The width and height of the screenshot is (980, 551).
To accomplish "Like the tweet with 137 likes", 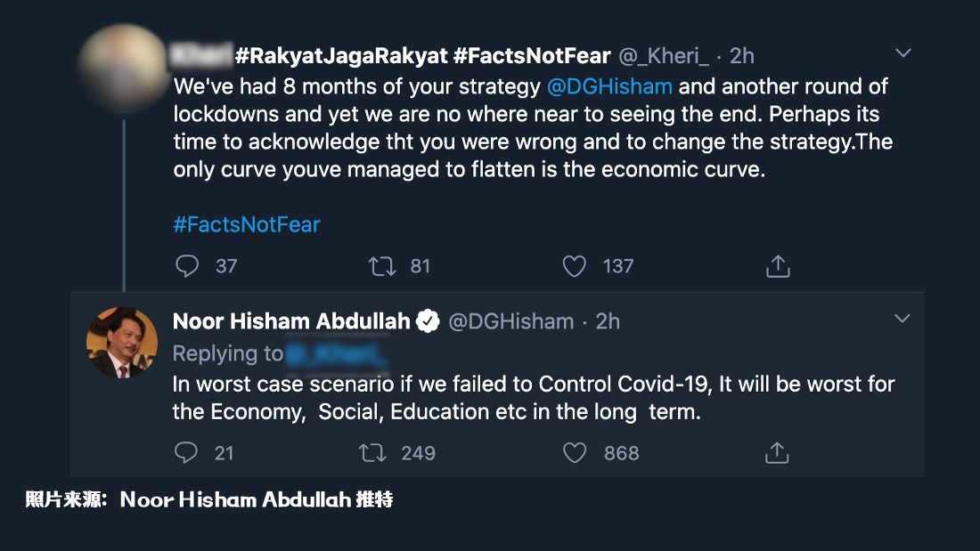I will tap(576, 265).
